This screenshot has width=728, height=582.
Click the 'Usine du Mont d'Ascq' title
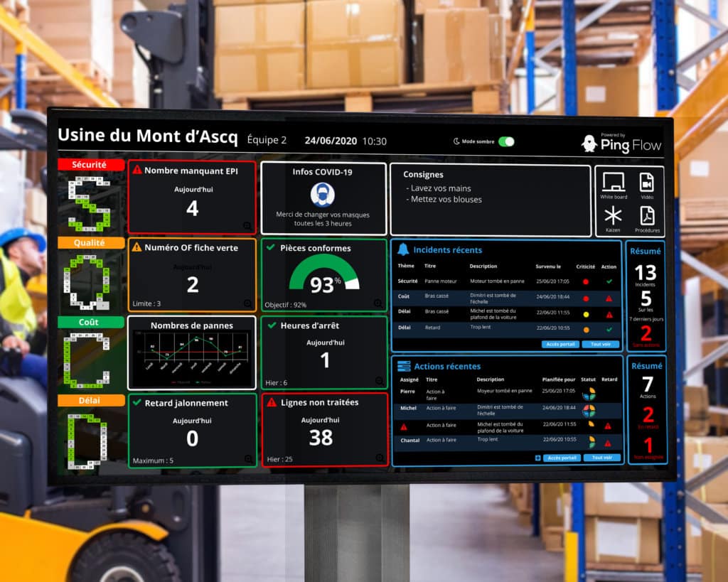click(x=148, y=136)
